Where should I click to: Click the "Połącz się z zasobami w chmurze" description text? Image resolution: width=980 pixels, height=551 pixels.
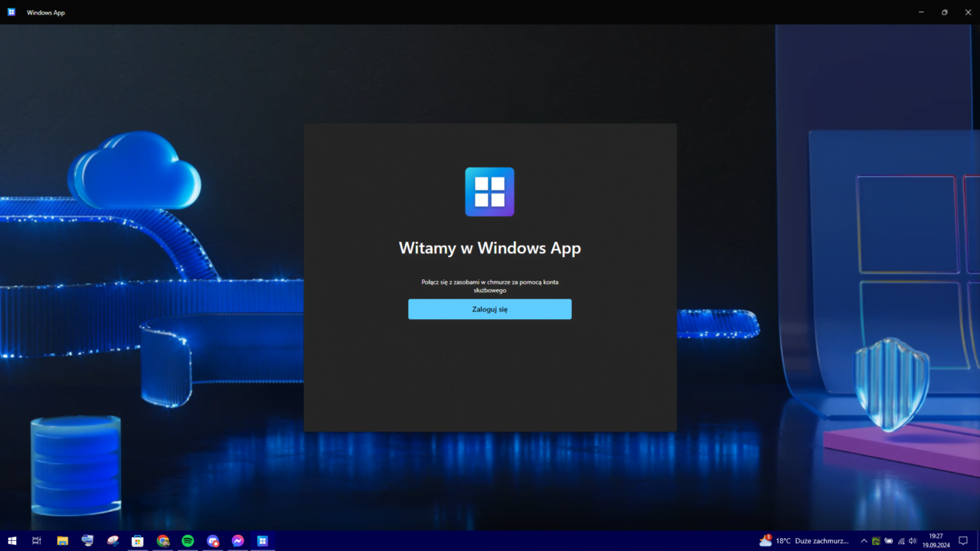[490, 286]
